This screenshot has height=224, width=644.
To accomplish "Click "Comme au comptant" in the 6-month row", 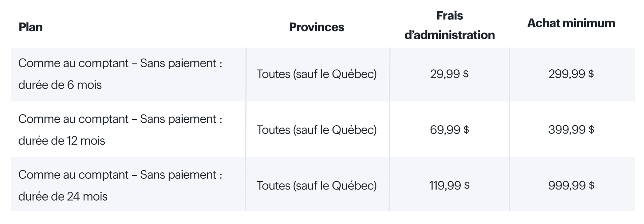I will [73, 63].
